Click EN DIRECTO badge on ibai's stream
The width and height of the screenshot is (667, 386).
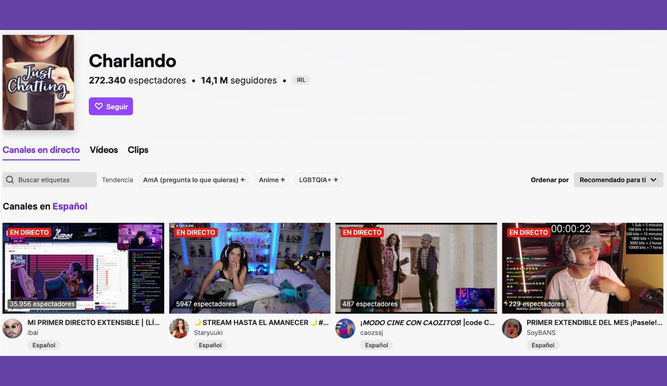[x=29, y=232]
